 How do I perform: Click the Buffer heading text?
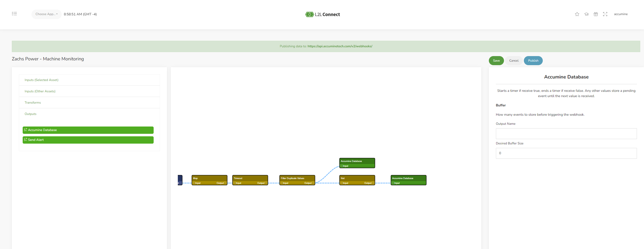coord(501,105)
